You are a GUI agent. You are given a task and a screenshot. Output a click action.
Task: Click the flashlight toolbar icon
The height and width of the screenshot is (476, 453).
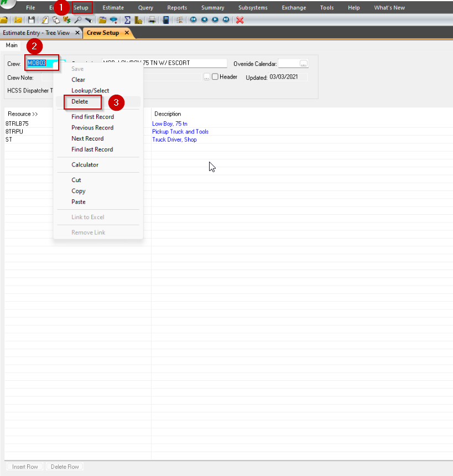coord(88,20)
